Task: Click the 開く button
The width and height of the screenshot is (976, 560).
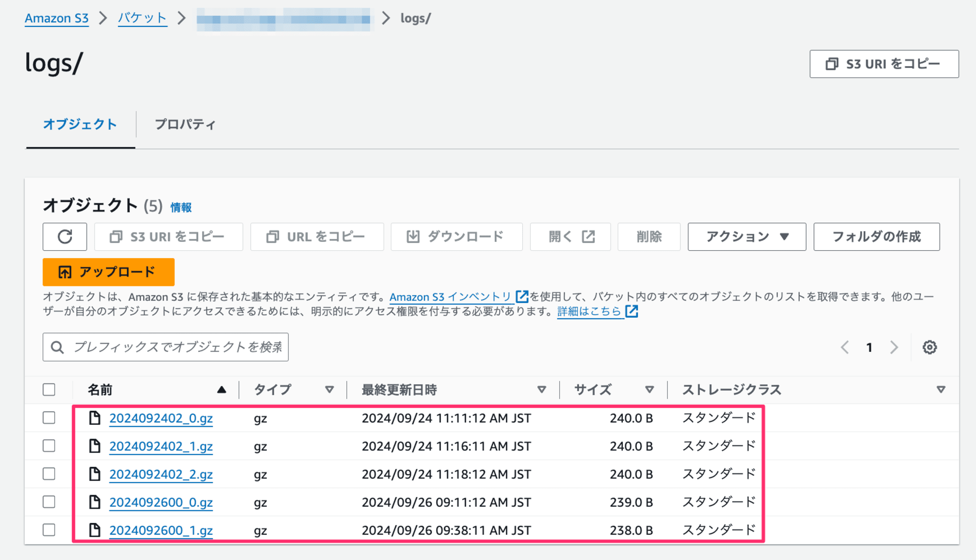Action: [x=570, y=237]
